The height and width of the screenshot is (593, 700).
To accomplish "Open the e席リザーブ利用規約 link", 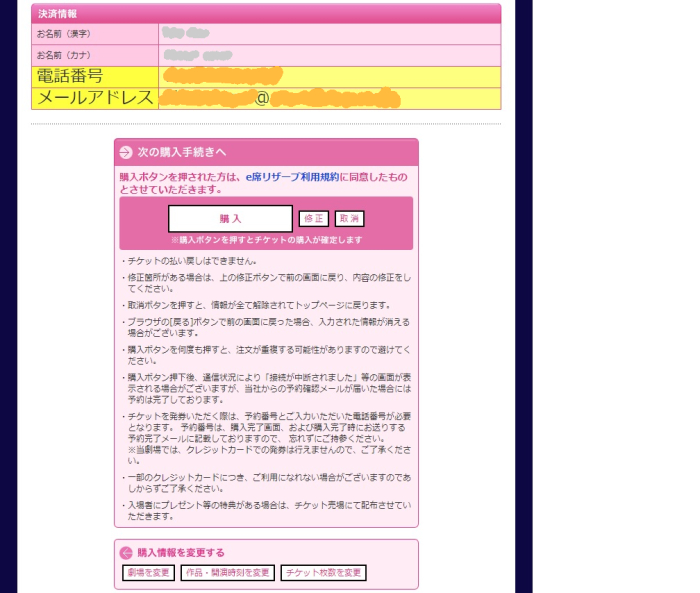I will point(291,176).
